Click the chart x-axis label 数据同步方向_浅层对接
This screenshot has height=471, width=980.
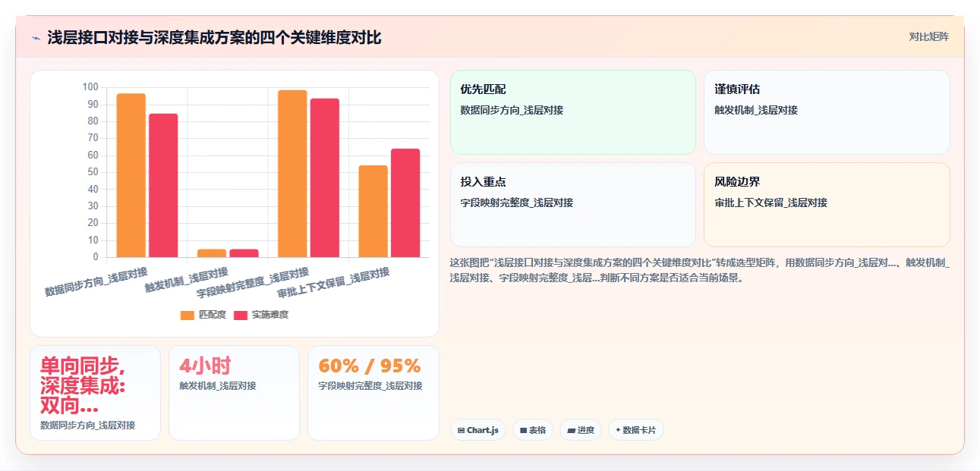96,281
